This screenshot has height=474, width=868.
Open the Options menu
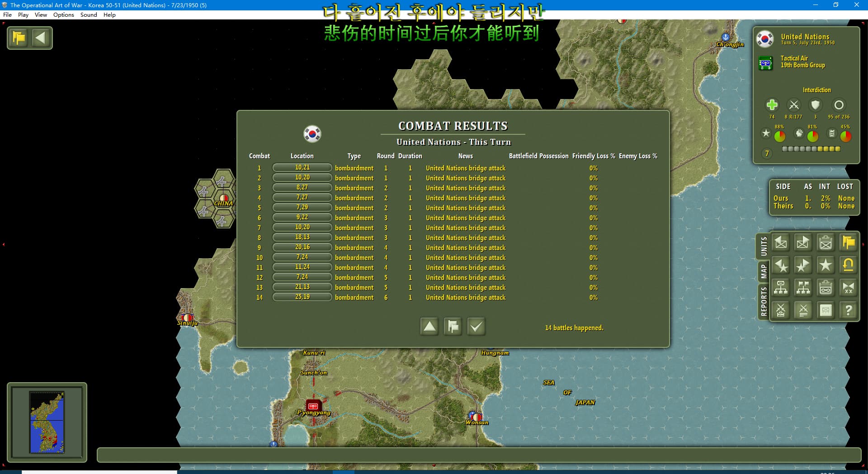pos(64,14)
